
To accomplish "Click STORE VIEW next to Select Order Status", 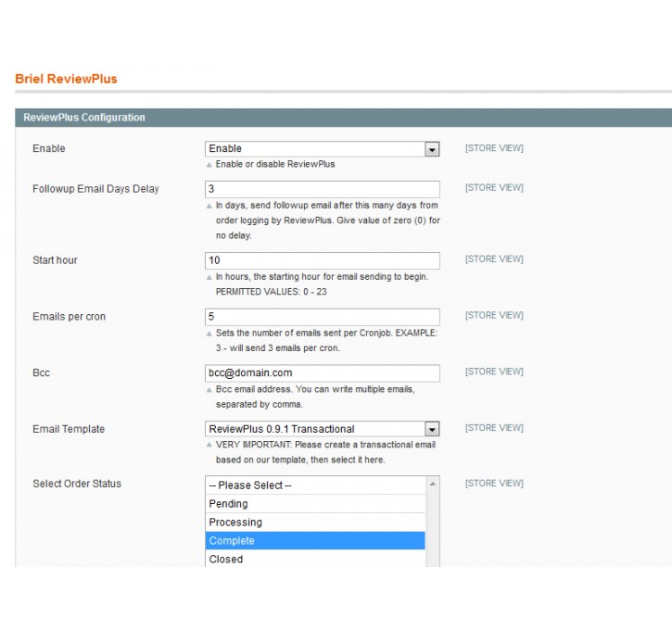I will click(x=494, y=483).
